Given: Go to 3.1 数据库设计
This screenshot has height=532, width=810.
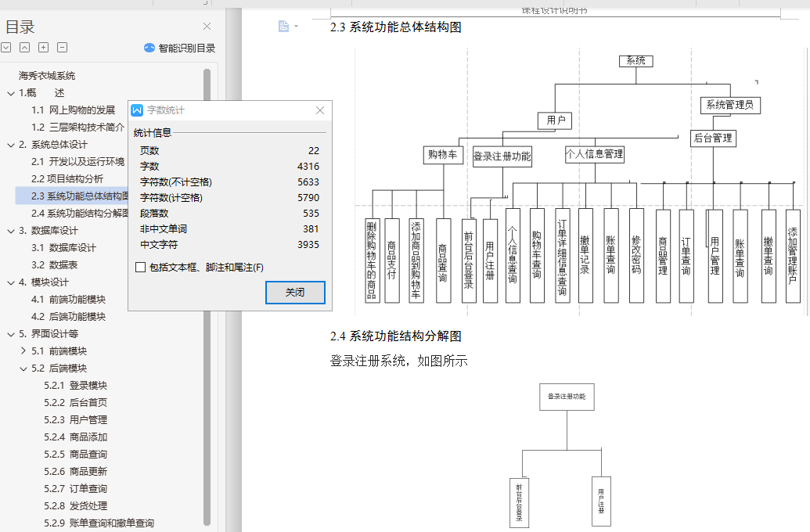Looking at the screenshot, I should [63, 248].
